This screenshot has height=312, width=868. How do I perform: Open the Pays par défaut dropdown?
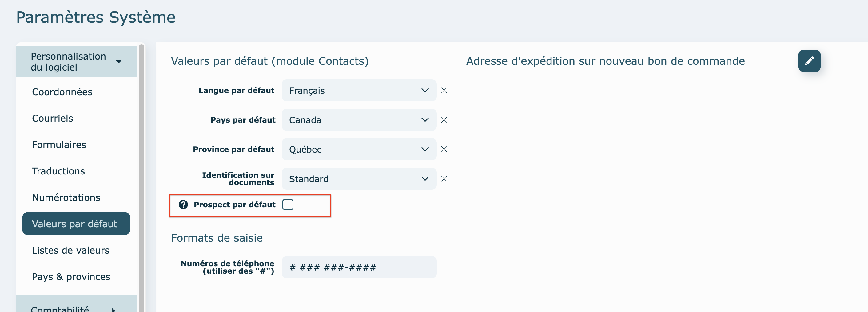359,120
